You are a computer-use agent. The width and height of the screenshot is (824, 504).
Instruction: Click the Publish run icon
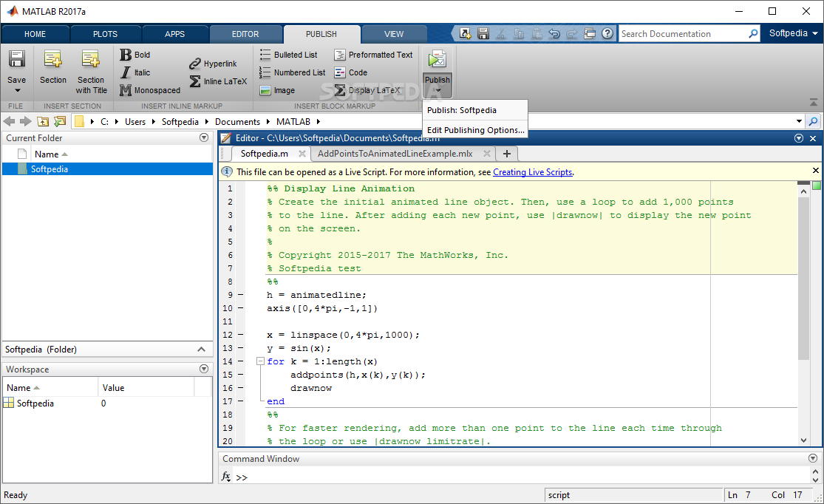tap(437, 59)
